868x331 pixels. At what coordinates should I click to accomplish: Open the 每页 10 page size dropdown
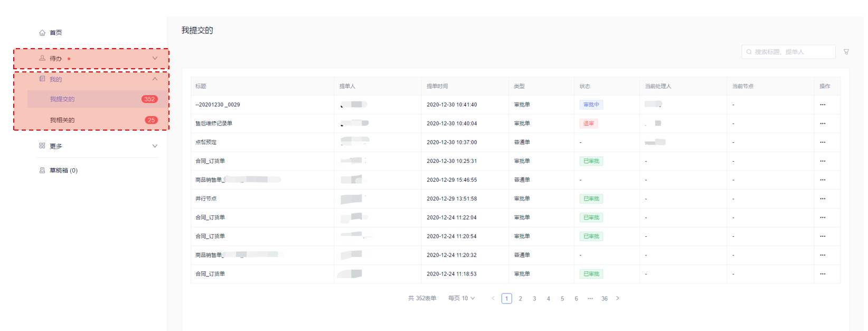point(462,298)
